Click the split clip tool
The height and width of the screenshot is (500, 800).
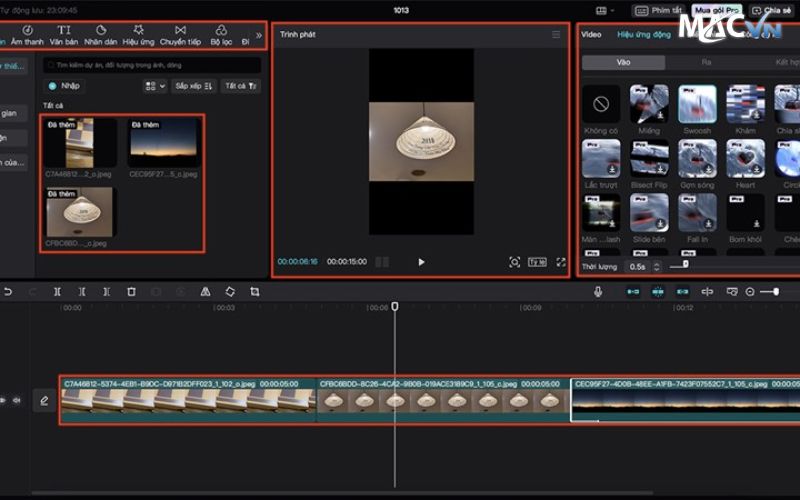pyautogui.click(x=57, y=292)
